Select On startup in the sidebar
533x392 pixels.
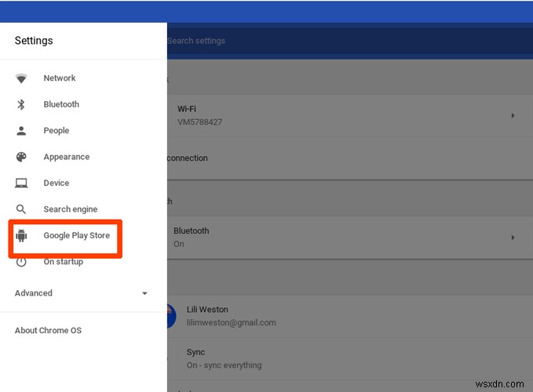tap(64, 262)
